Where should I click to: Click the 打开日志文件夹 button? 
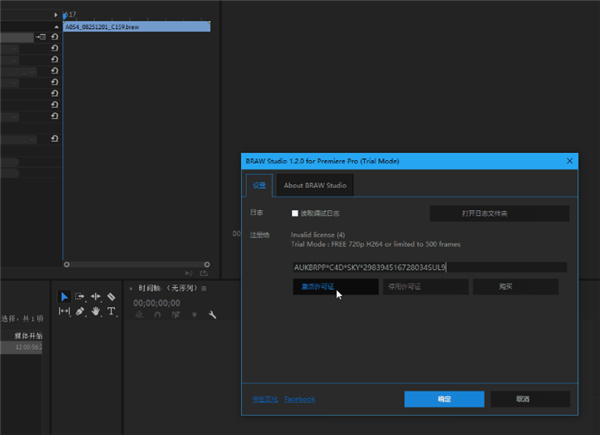point(498,213)
